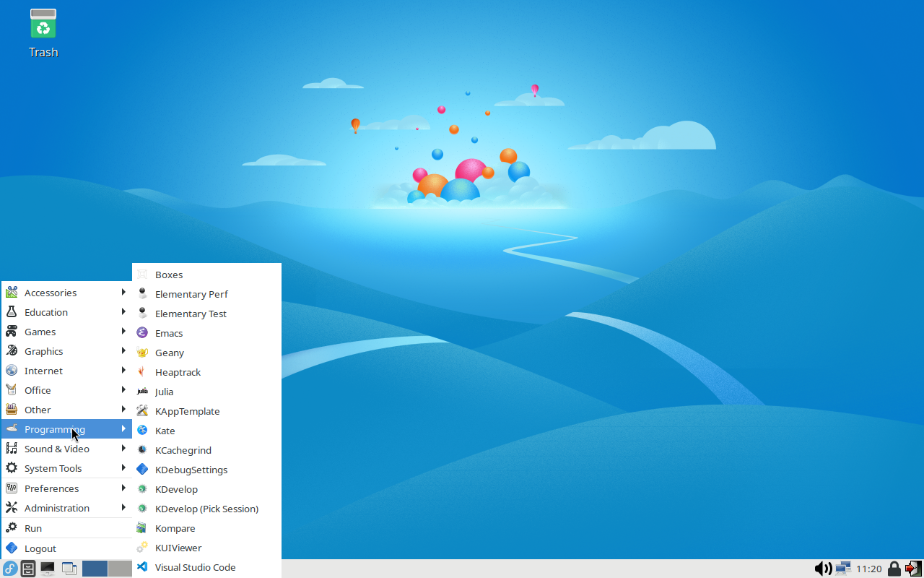
Task: Launch KDevelop without the Pick Session option
Action: pyautogui.click(x=206, y=489)
